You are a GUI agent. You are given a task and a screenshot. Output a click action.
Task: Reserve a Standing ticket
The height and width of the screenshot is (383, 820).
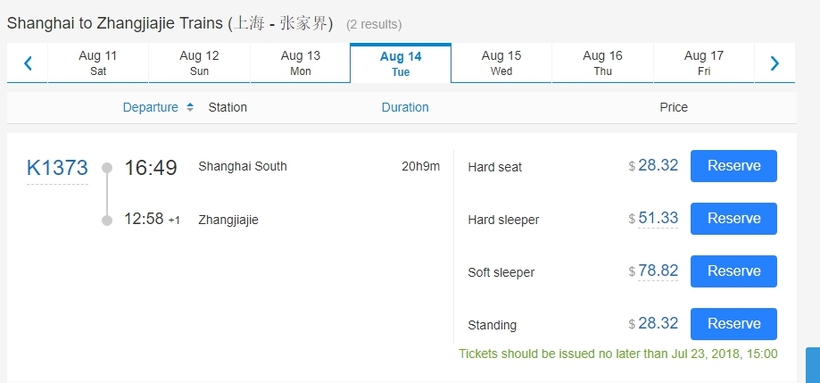tap(734, 324)
